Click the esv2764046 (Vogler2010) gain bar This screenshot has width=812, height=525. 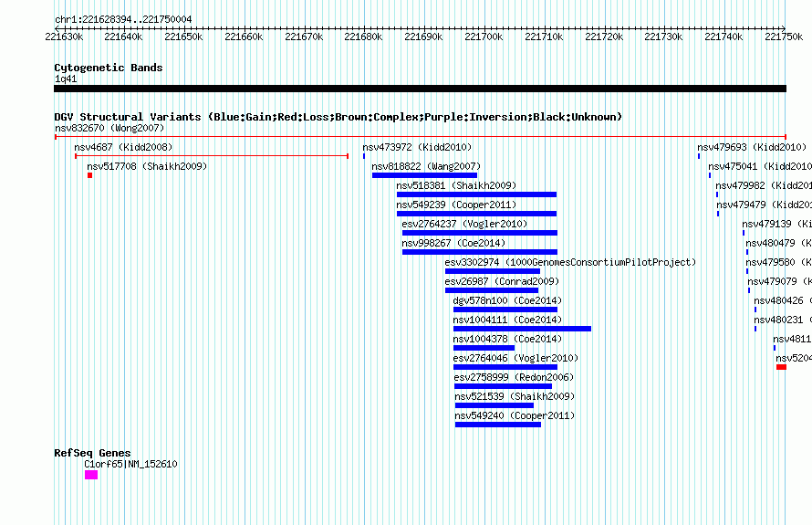point(505,367)
